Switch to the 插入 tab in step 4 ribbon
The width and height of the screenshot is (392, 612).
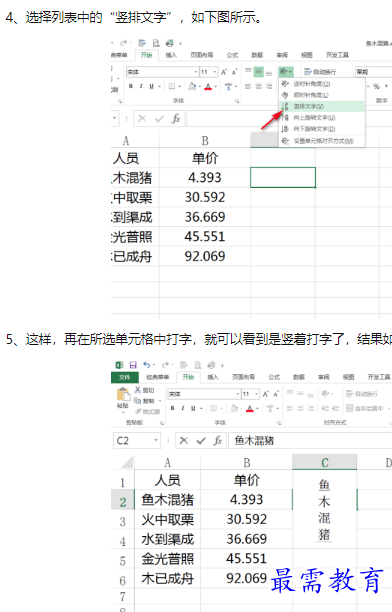click(x=171, y=55)
